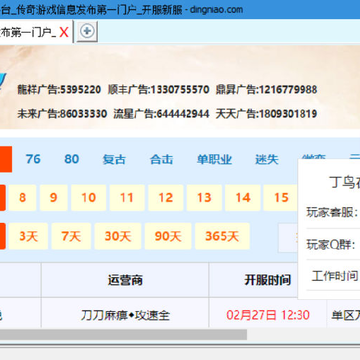Pick hour 10 filter button
The width and height of the screenshot is (360, 360).
(x=89, y=198)
